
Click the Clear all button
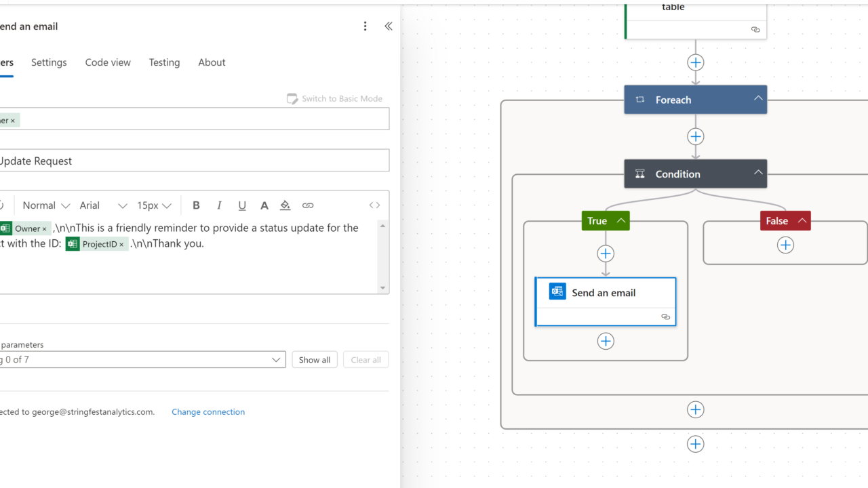click(x=366, y=360)
